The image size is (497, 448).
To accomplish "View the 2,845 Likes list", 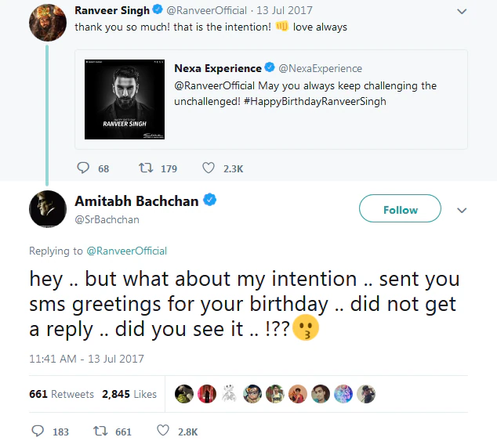I will tap(129, 394).
